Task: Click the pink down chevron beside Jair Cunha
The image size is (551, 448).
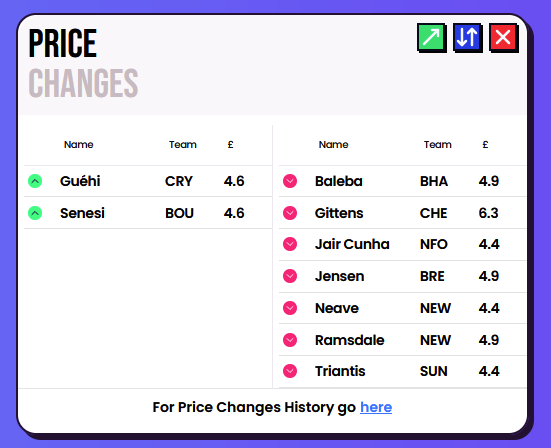Action: (290, 244)
